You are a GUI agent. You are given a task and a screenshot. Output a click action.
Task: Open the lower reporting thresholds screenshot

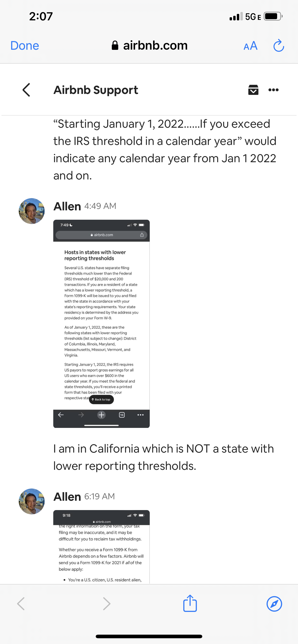pyautogui.click(x=101, y=323)
